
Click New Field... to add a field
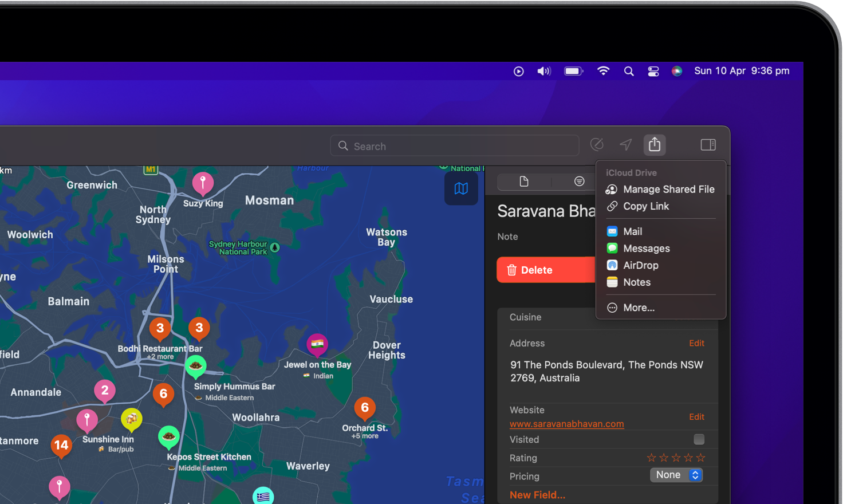pyautogui.click(x=537, y=495)
